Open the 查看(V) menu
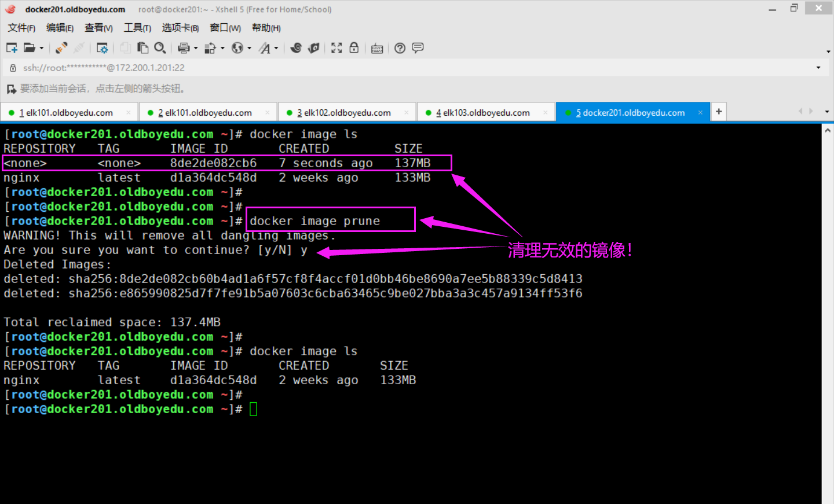 tap(98, 28)
